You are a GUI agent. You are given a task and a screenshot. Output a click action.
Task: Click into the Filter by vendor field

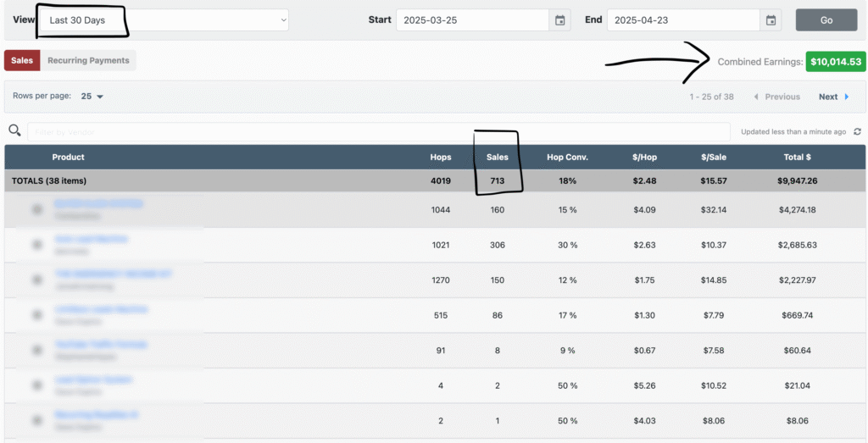point(378,132)
